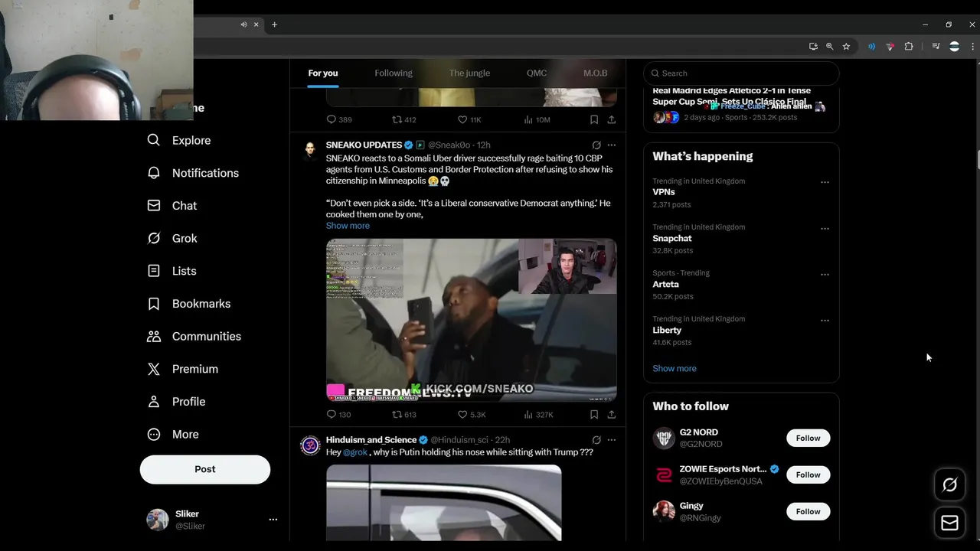Switch to the QMC tab
980x551 pixels.
[x=537, y=73]
